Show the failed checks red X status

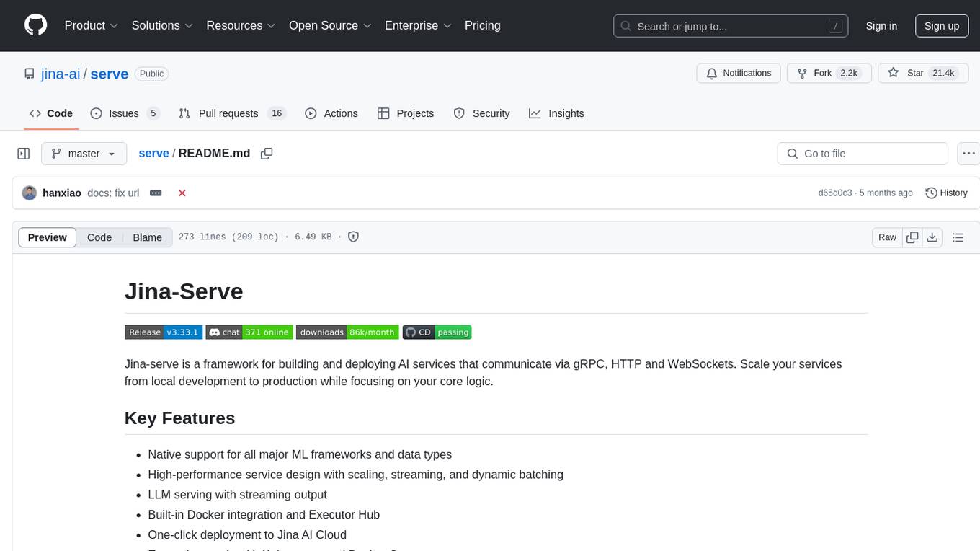(x=182, y=193)
